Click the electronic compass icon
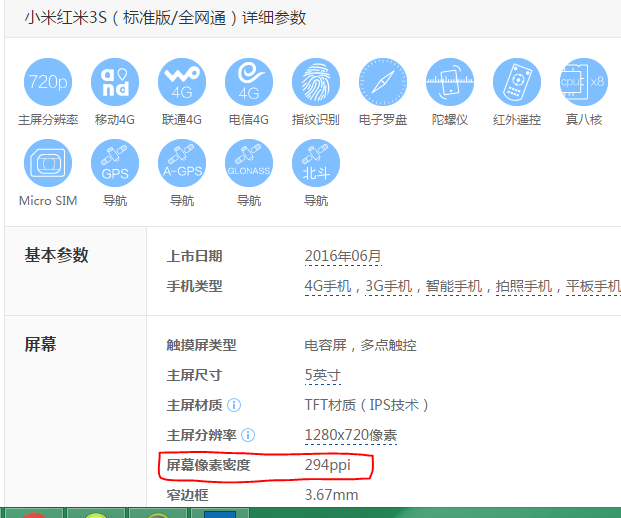The width and height of the screenshot is (621, 518). coord(383,82)
